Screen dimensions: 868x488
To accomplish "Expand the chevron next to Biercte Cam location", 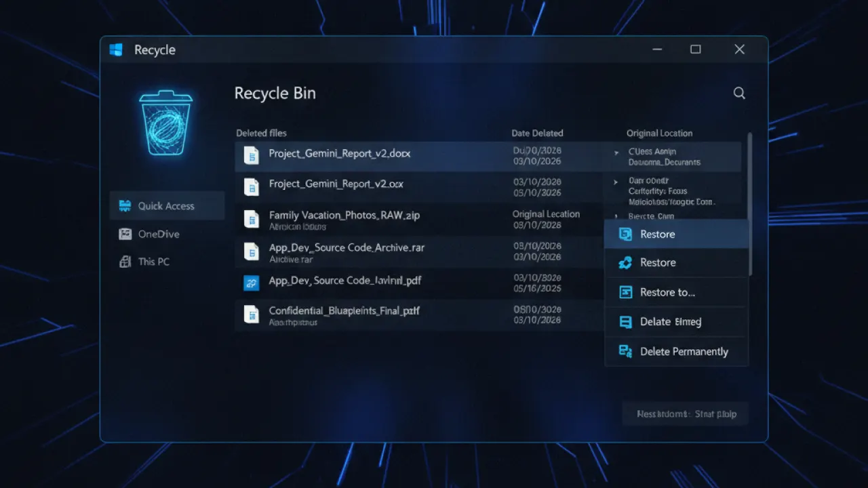I will [x=616, y=216].
